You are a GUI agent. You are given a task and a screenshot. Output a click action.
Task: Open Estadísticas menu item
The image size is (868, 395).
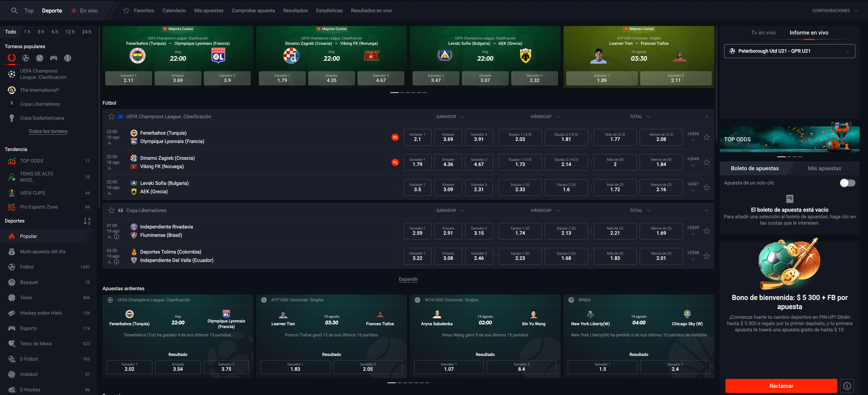click(329, 10)
